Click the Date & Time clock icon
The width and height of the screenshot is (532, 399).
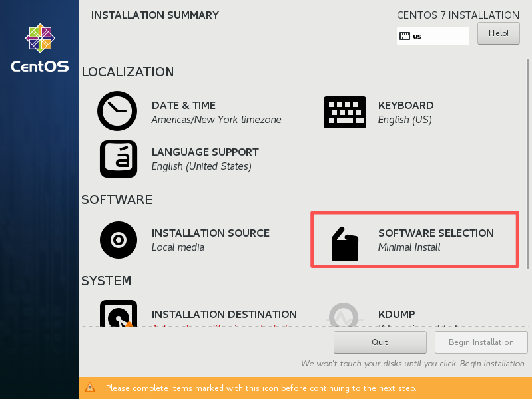click(117, 111)
